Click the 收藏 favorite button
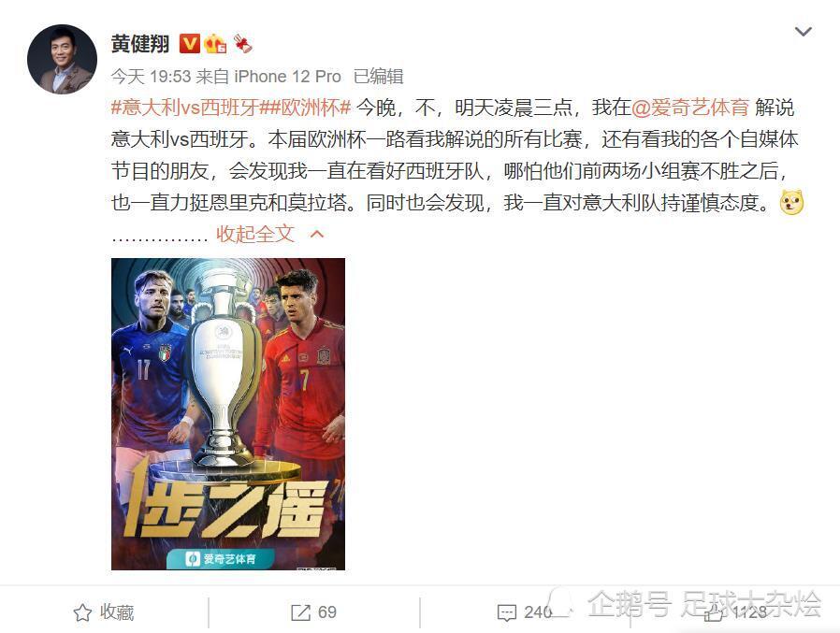 tap(104, 612)
